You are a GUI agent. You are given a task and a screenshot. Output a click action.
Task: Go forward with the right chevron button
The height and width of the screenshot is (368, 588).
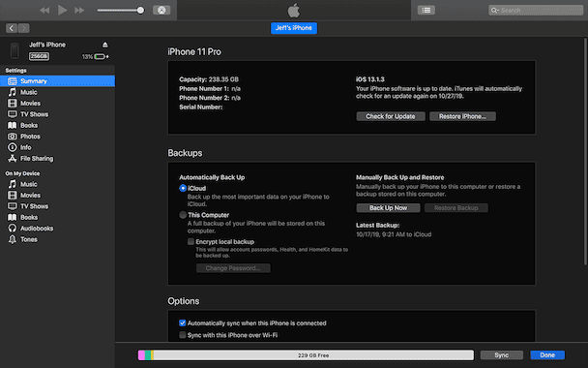tap(23, 28)
